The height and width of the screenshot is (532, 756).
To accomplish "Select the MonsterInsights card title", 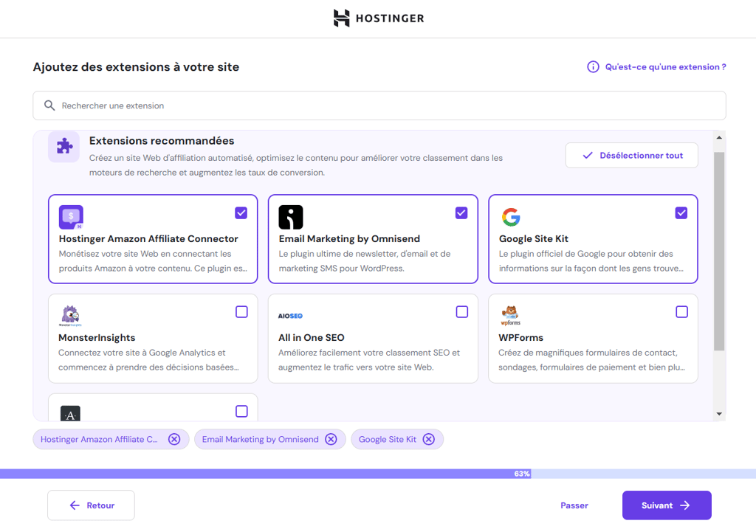I will pos(97,338).
